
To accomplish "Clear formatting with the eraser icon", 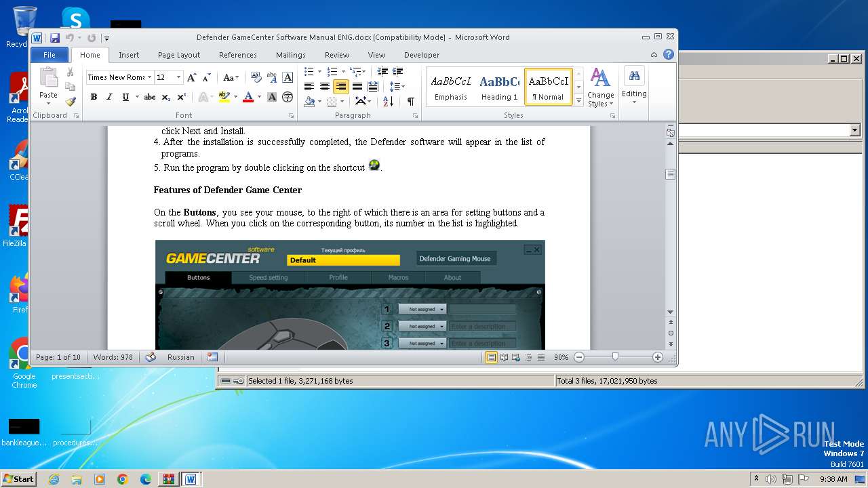I will 256,77.
